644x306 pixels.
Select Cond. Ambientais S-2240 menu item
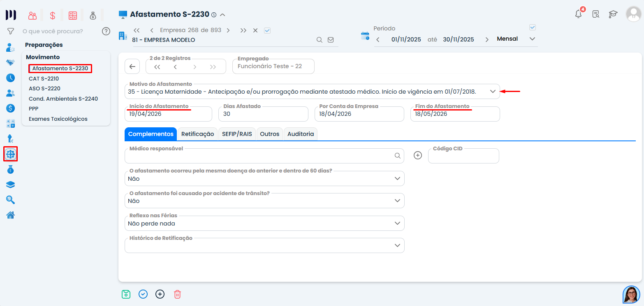[x=63, y=99]
